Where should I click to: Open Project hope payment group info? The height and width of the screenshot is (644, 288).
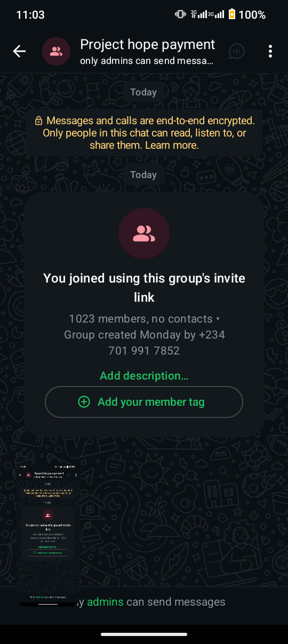click(148, 44)
